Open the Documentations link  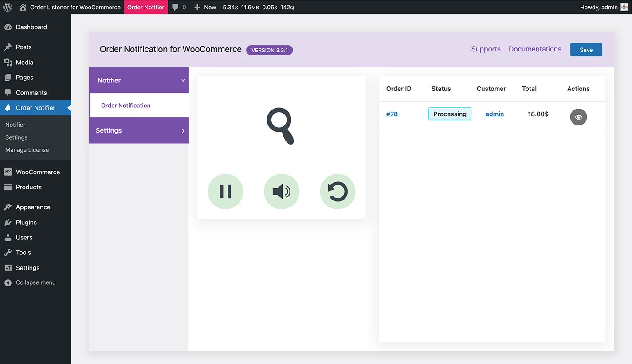[535, 49]
